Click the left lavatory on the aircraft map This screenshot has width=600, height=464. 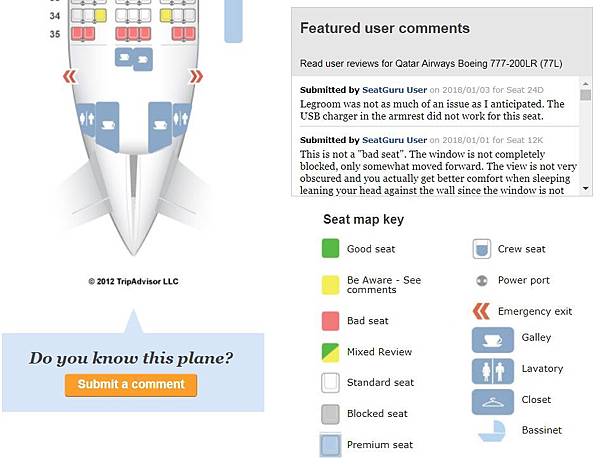pos(86,120)
